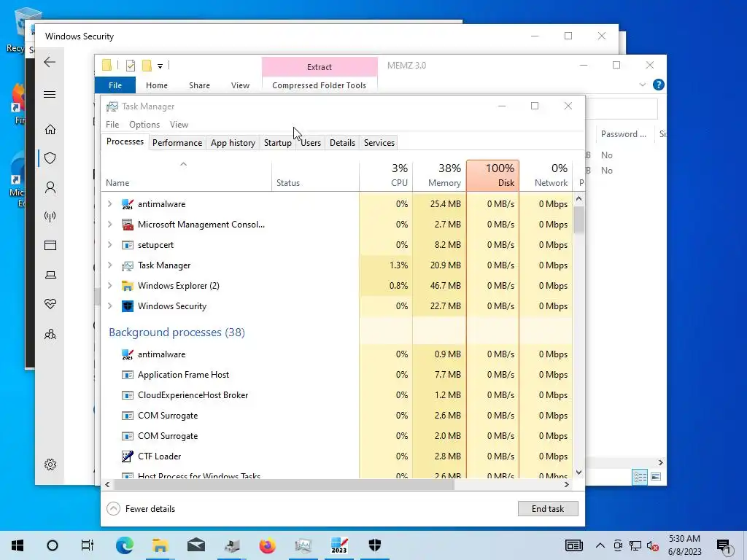The image size is (747, 560).
Task: Switch to the App history tab
Action: tap(233, 143)
